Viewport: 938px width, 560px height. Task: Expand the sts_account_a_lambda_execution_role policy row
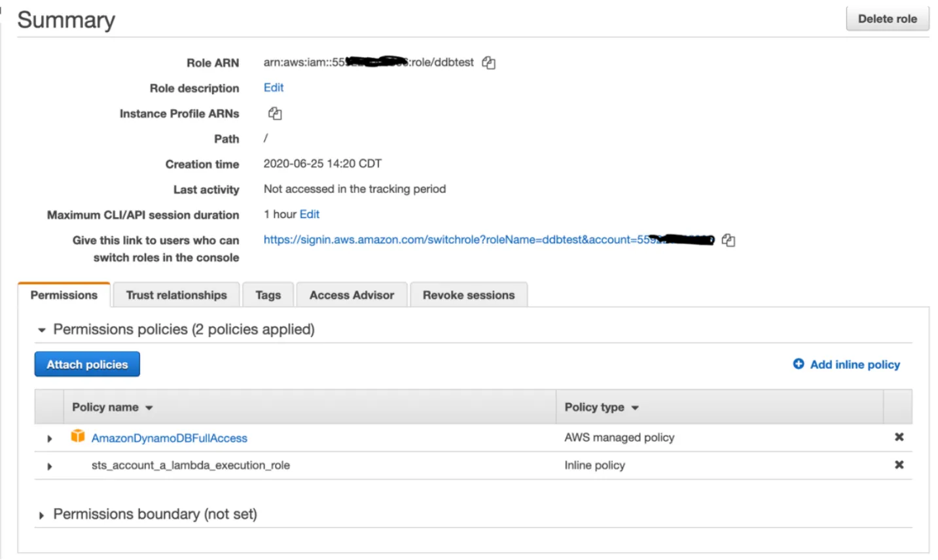point(50,466)
